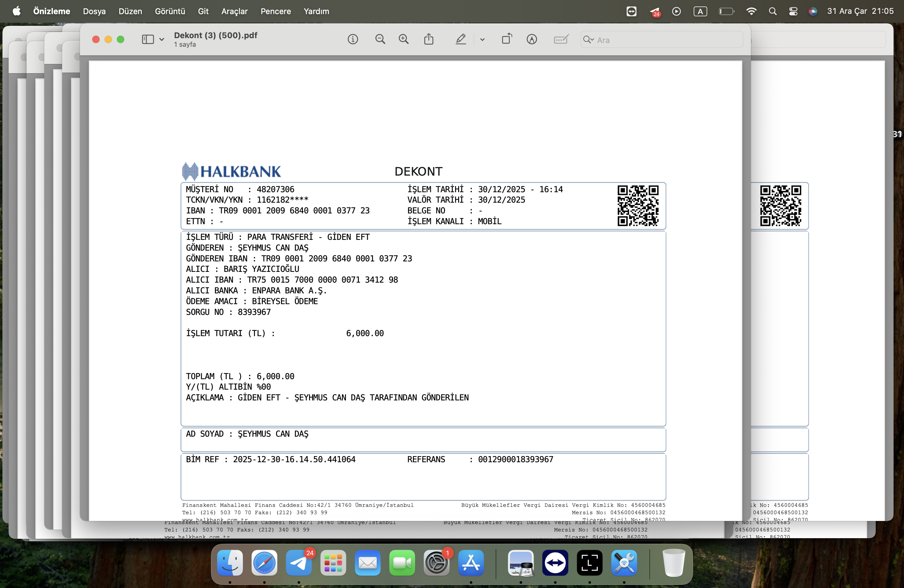Click the TeamViewer menu bar icon
Image resolution: width=904 pixels, height=588 pixels.
point(632,11)
